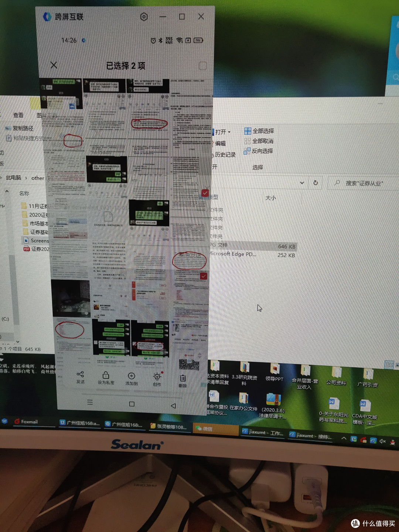Click the 大小 column header

(270, 198)
